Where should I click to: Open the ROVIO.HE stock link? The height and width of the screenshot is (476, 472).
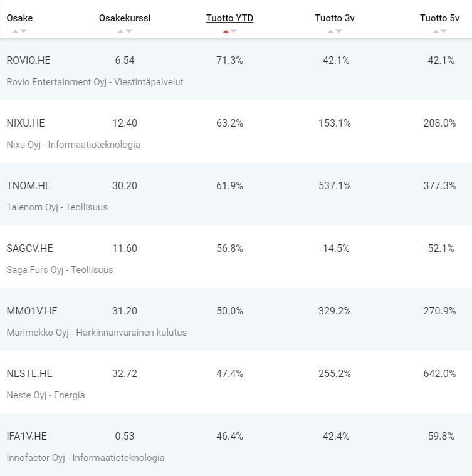(28, 60)
